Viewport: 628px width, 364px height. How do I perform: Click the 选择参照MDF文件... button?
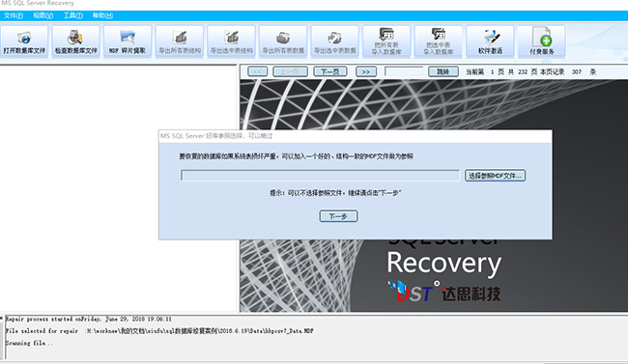pyautogui.click(x=495, y=176)
